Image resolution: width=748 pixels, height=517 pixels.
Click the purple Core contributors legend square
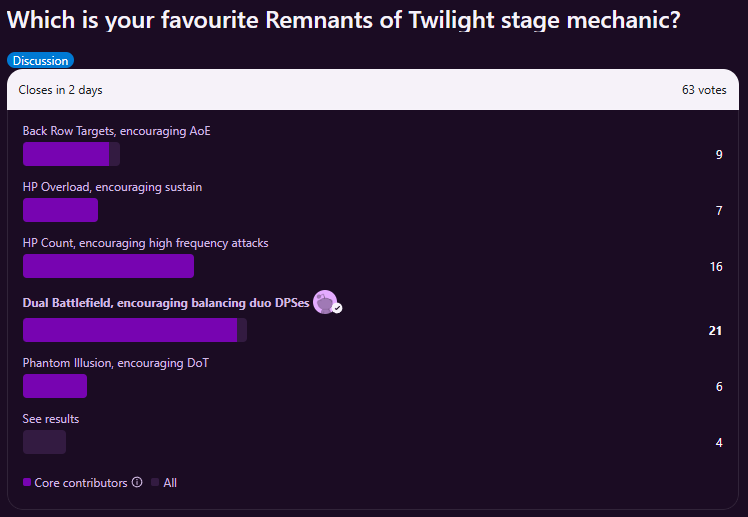point(27,483)
